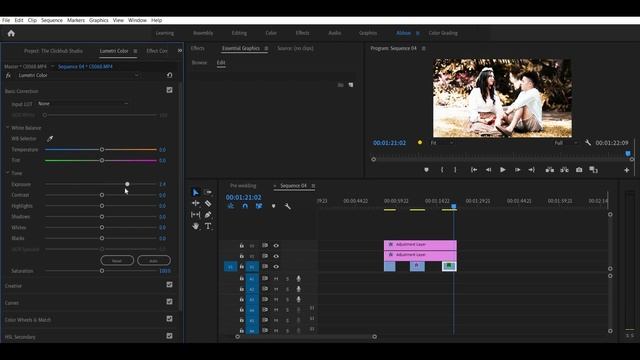This screenshot has width=640, height=360.
Task: Step back one frame
Action: point(488,170)
